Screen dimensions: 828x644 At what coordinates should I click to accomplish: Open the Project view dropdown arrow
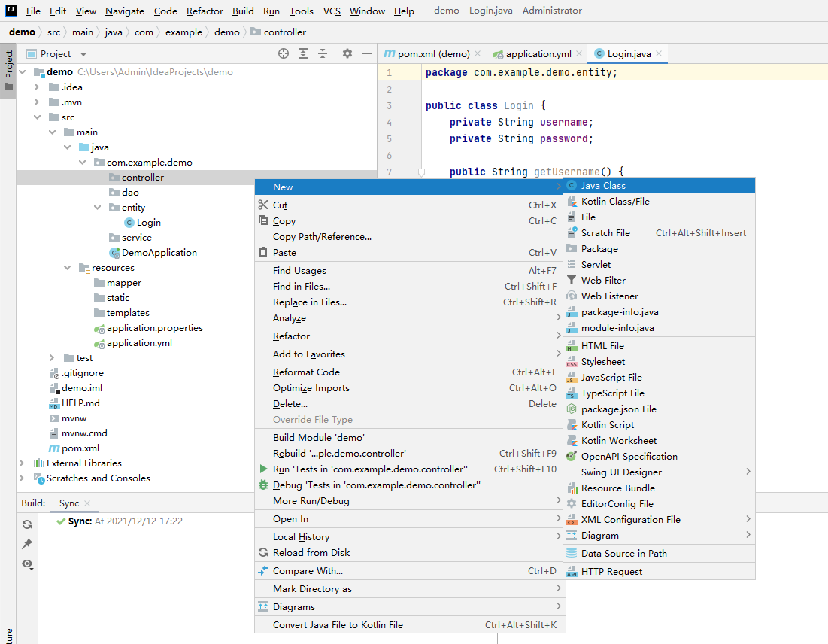[83, 54]
